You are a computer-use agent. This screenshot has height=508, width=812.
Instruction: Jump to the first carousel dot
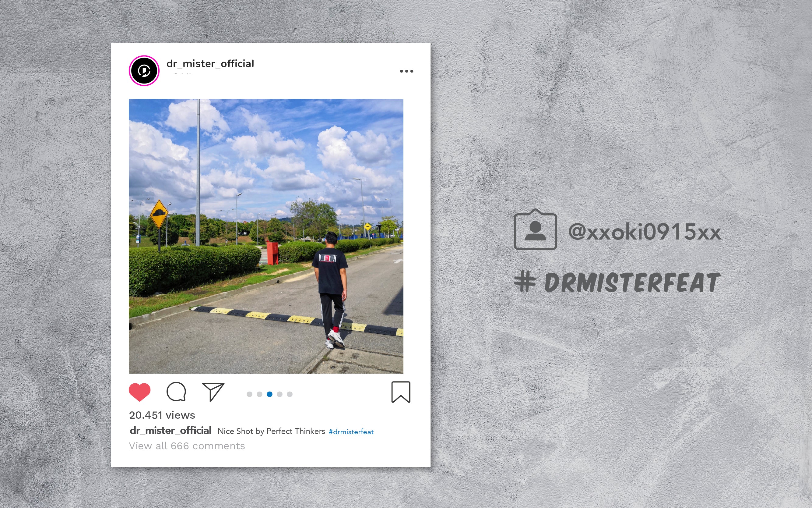[x=249, y=394]
